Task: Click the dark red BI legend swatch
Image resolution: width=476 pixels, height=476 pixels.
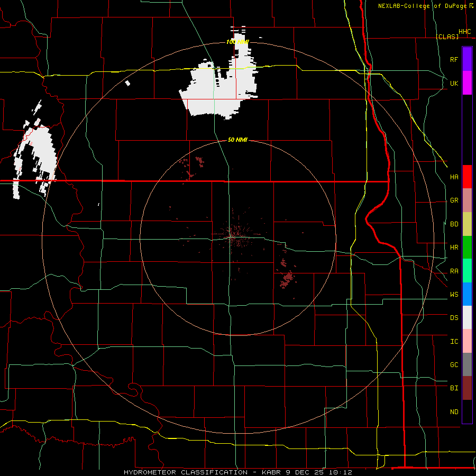Action: (467, 388)
